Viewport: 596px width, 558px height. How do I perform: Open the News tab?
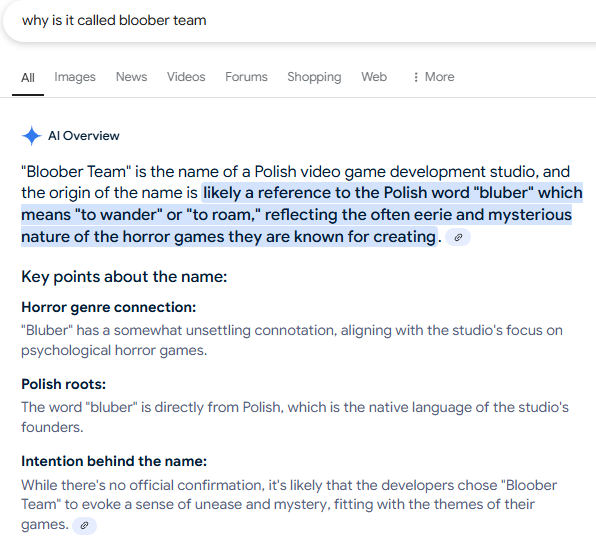click(x=131, y=77)
